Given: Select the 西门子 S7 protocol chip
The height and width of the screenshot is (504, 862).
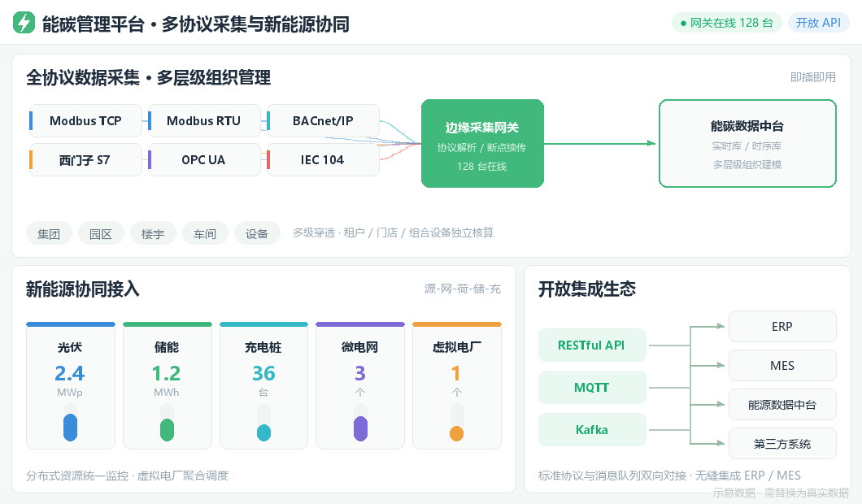Looking at the screenshot, I should click(x=85, y=160).
